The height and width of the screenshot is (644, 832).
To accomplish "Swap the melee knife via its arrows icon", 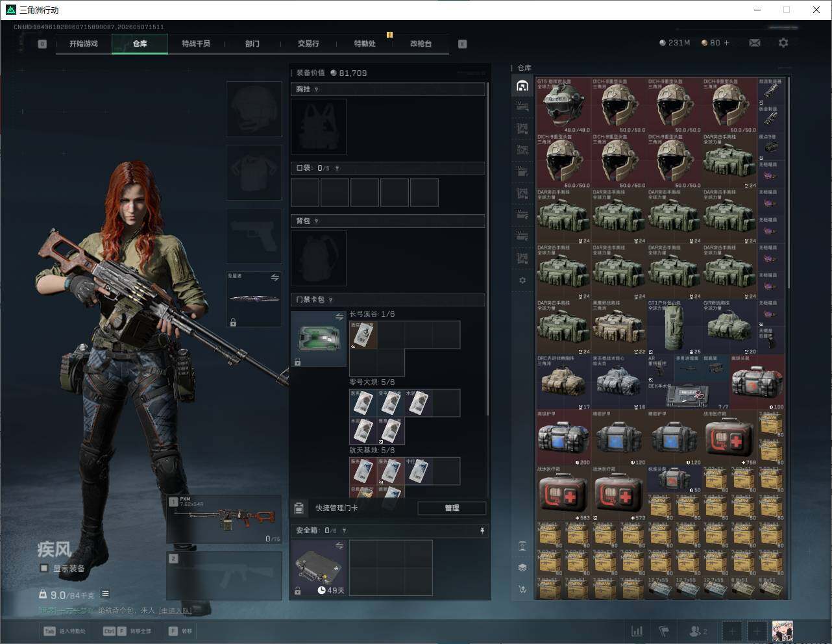I will coord(275,278).
